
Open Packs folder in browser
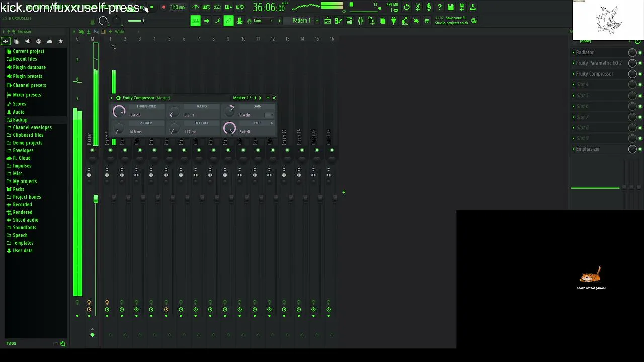point(18,189)
